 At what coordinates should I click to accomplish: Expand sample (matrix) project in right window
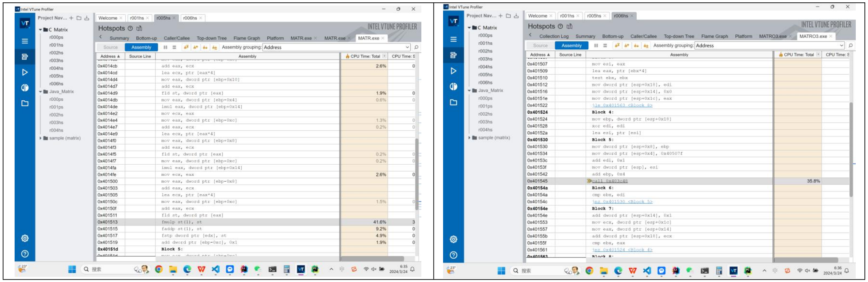pyautogui.click(x=469, y=138)
